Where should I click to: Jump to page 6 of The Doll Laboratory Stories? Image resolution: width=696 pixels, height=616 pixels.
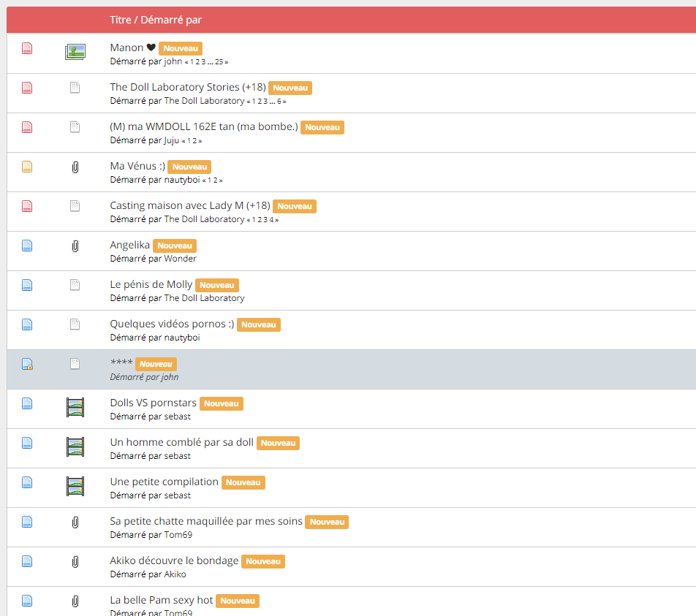[x=279, y=102]
